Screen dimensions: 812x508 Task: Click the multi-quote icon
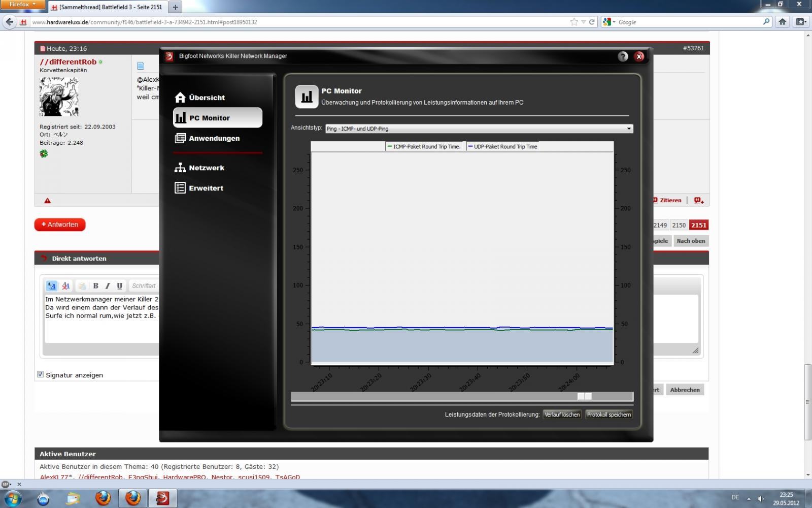[x=699, y=200]
